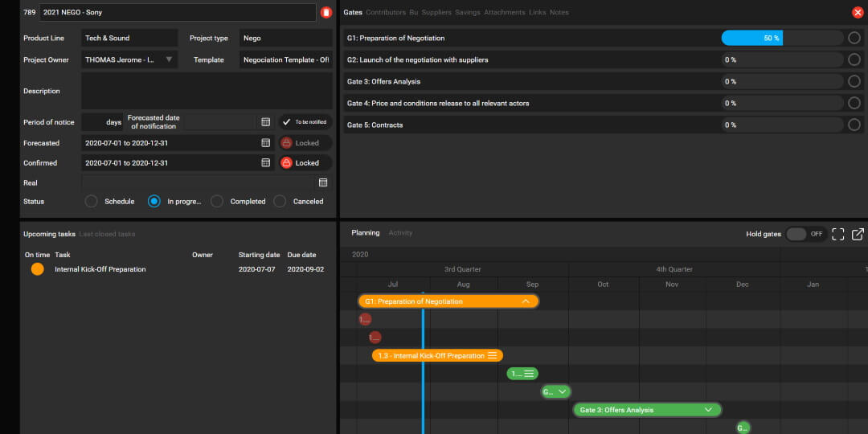
Task: Collapse the G1 Preparation of Negotiation bar
Action: tap(526, 301)
